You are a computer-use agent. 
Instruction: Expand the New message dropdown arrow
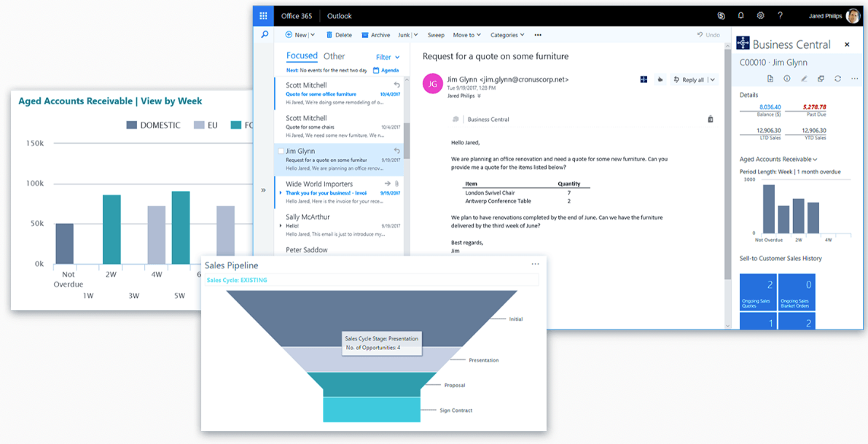313,35
